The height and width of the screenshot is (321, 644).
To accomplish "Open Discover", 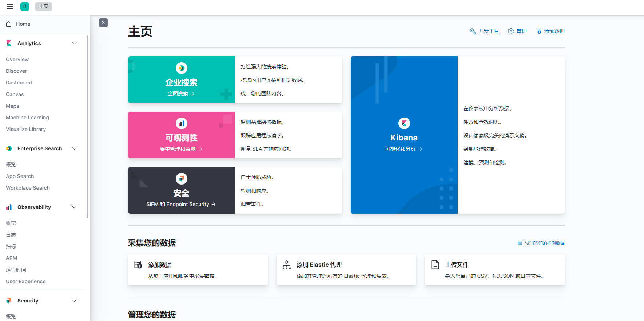I will [x=16, y=71].
